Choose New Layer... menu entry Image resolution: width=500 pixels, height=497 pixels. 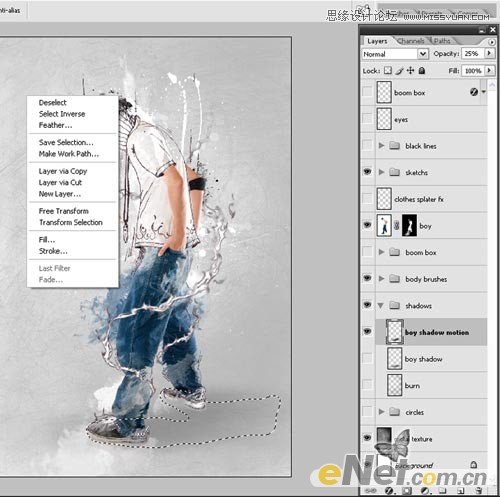pos(60,194)
